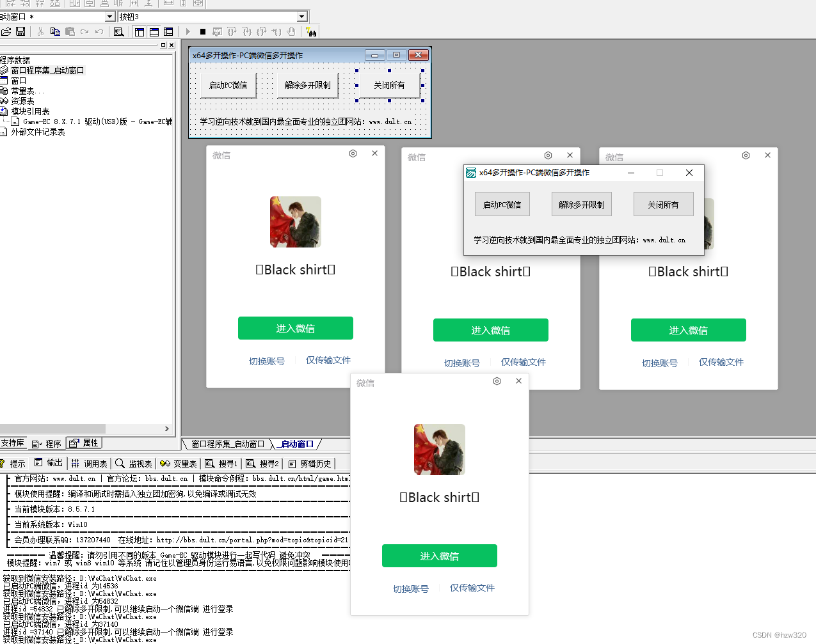Image resolution: width=816 pixels, height=644 pixels.
Task: Click the step-into debug toolbar icon
Action: (x=247, y=31)
